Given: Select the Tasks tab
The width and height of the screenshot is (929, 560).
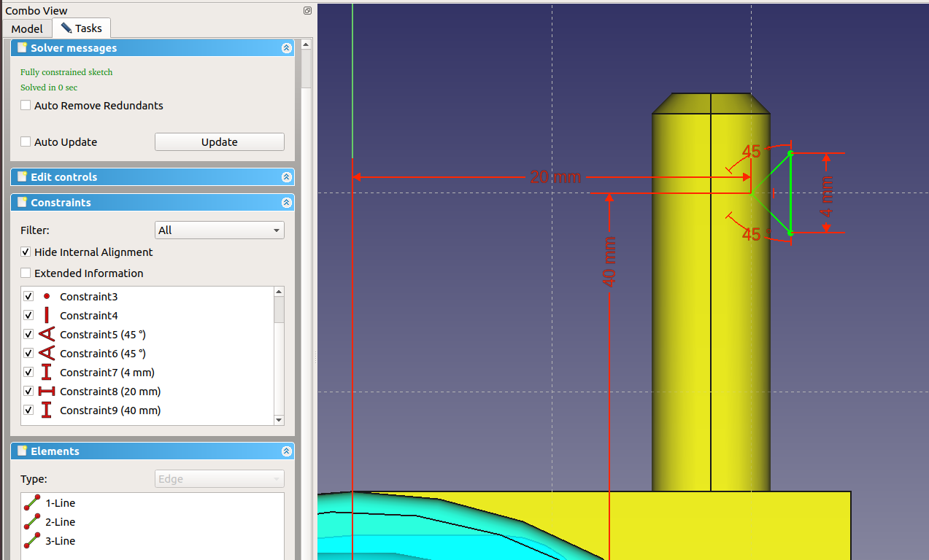Looking at the screenshot, I should (81, 28).
